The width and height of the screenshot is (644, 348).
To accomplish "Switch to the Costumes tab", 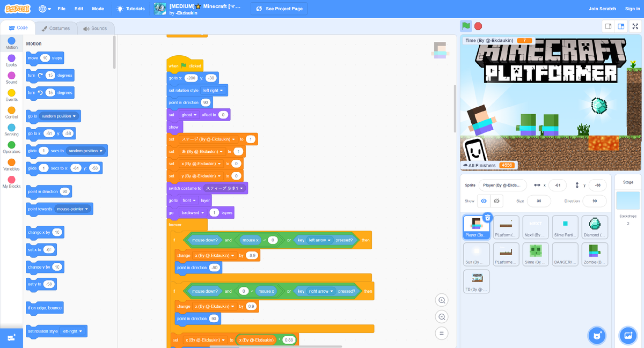I will pos(56,28).
